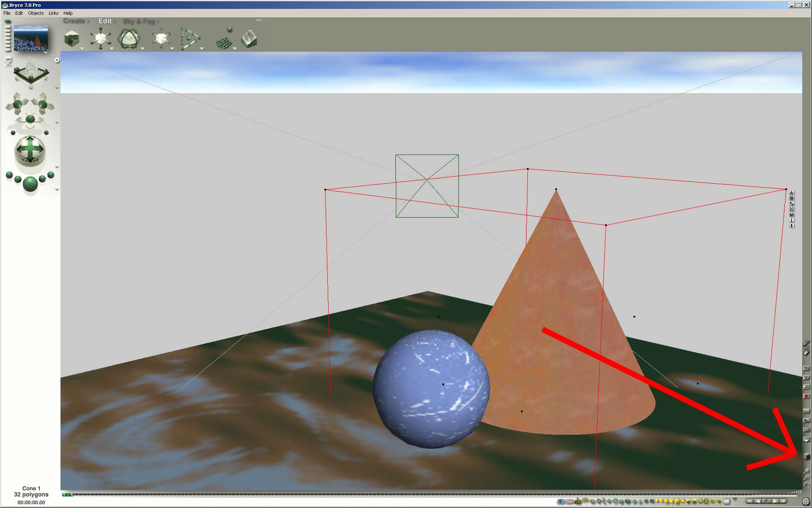Open the terrain Edit Object icon

[249, 39]
